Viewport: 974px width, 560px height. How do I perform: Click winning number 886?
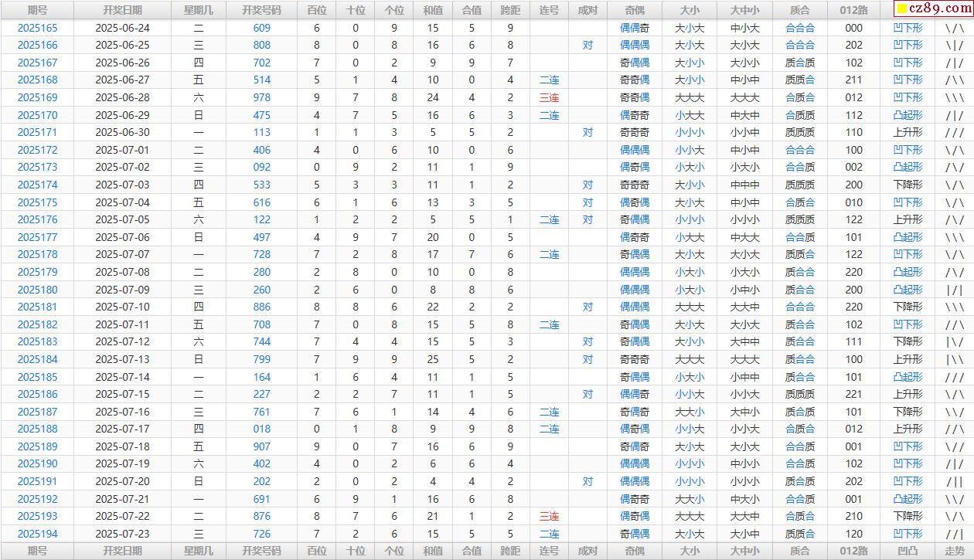coord(262,307)
